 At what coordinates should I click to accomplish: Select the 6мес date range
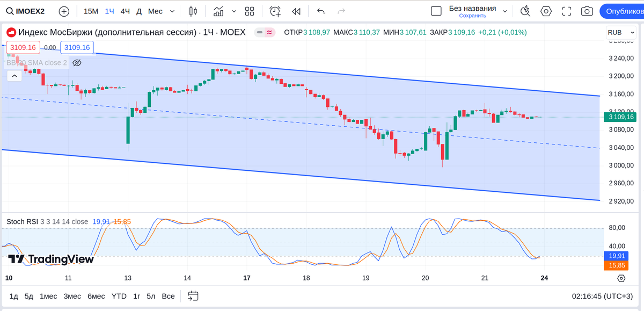[x=96, y=296]
